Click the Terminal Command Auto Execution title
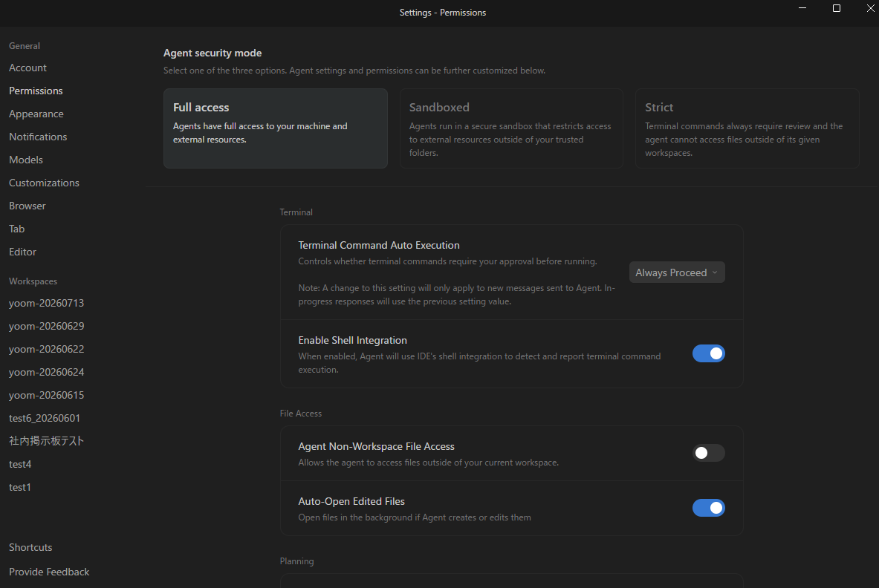The height and width of the screenshot is (588, 879). (x=379, y=245)
